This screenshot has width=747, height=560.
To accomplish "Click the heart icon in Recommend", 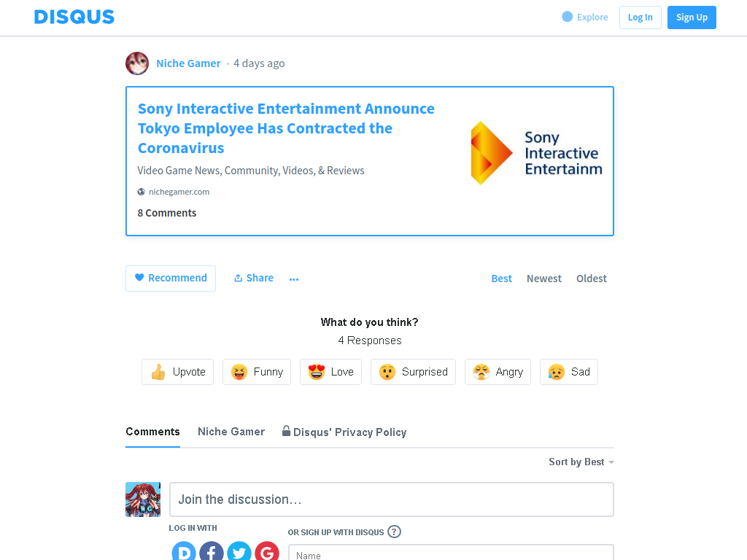I will click(139, 278).
